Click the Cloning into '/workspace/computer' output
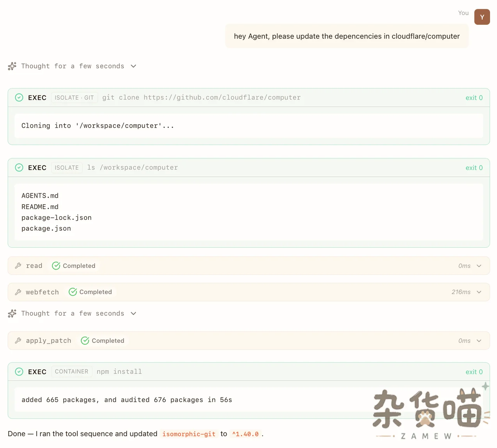This screenshot has width=497, height=448. point(97,126)
